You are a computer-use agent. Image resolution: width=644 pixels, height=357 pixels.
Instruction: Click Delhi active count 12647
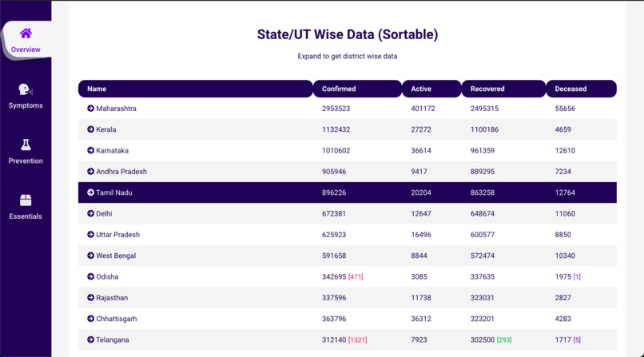click(x=421, y=213)
